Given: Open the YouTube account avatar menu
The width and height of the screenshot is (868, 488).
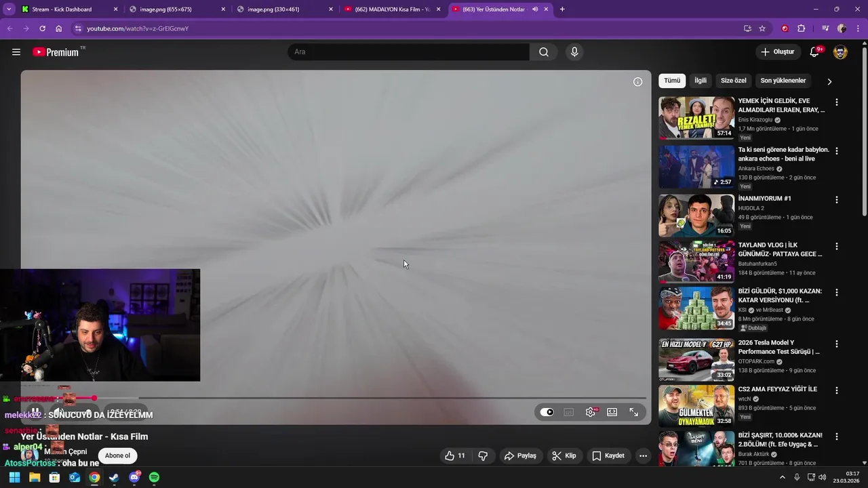Looking at the screenshot, I should tap(840, 52).
